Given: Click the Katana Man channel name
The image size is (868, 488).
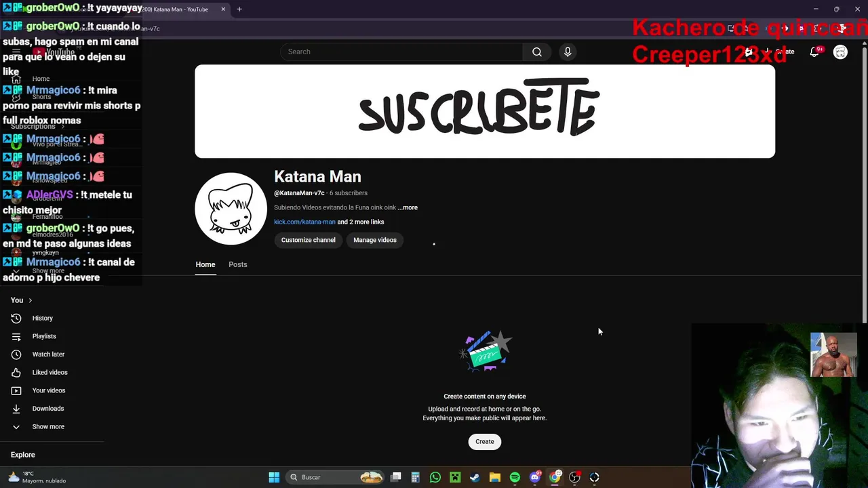Looking at the screenshot, I should 317,176.
